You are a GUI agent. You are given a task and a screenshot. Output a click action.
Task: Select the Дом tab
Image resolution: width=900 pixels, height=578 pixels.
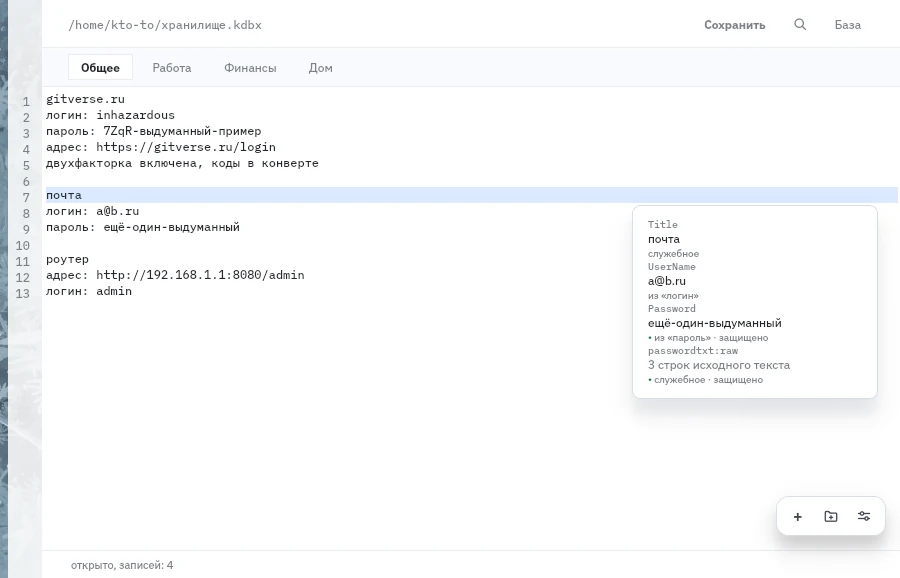coord(320,68)
